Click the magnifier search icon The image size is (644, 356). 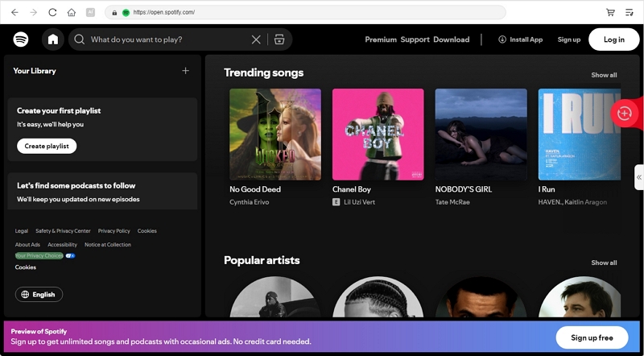(x=80, y=39)
